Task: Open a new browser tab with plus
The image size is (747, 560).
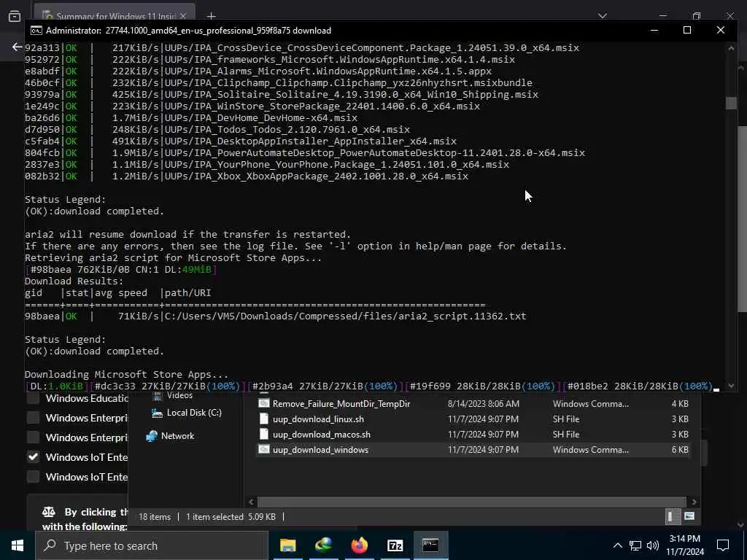Action: [211, 16]
